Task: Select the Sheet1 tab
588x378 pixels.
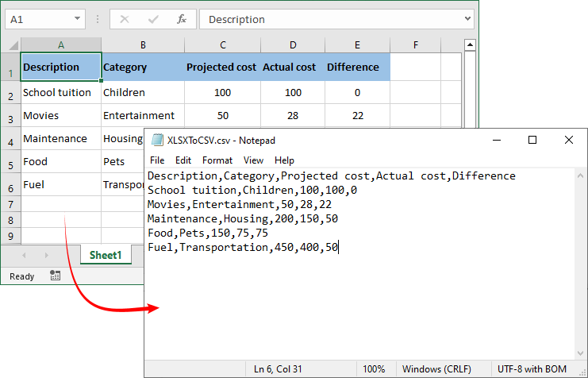Action: 106,255
